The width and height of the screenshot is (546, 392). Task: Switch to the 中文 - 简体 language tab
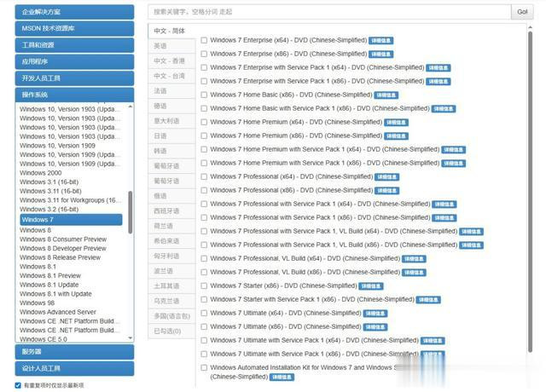171,31
